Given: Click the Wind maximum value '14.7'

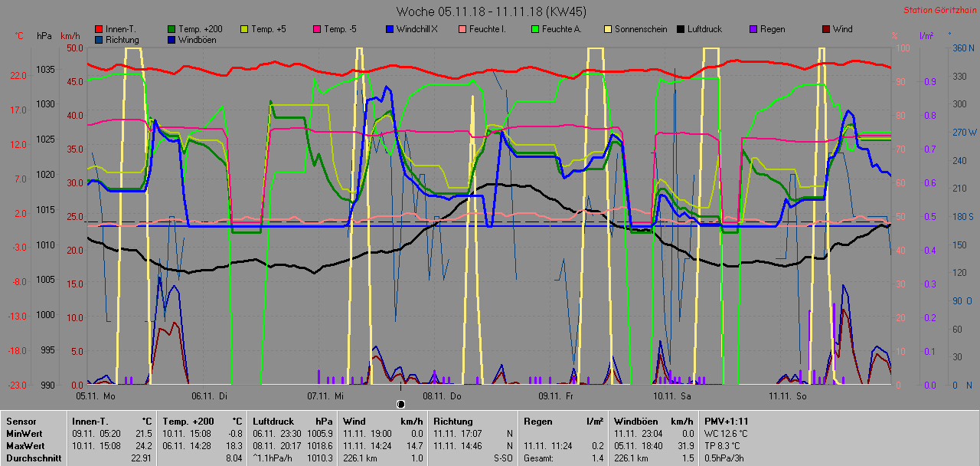Looking at the screenshot, I should click(413, 446).
